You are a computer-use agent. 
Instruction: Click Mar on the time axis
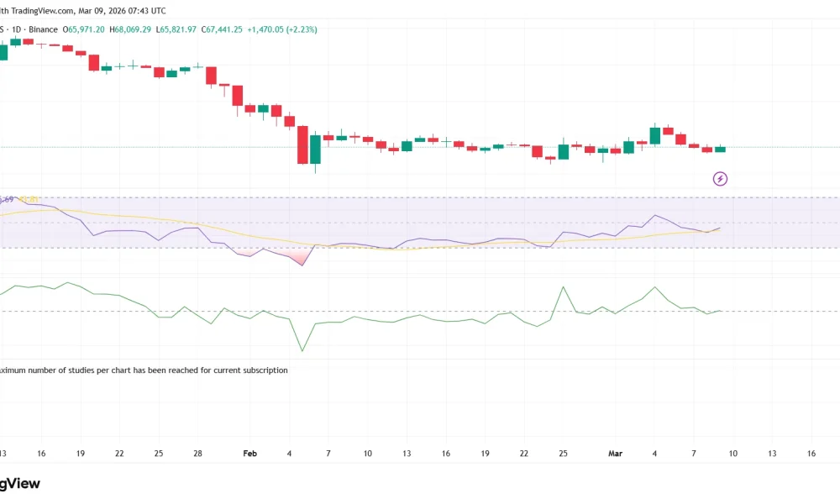616,453
